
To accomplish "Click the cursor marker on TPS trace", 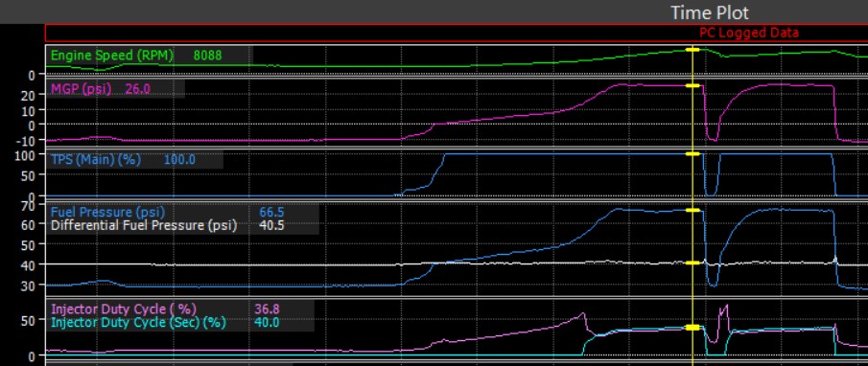I will tap(692, 153).
